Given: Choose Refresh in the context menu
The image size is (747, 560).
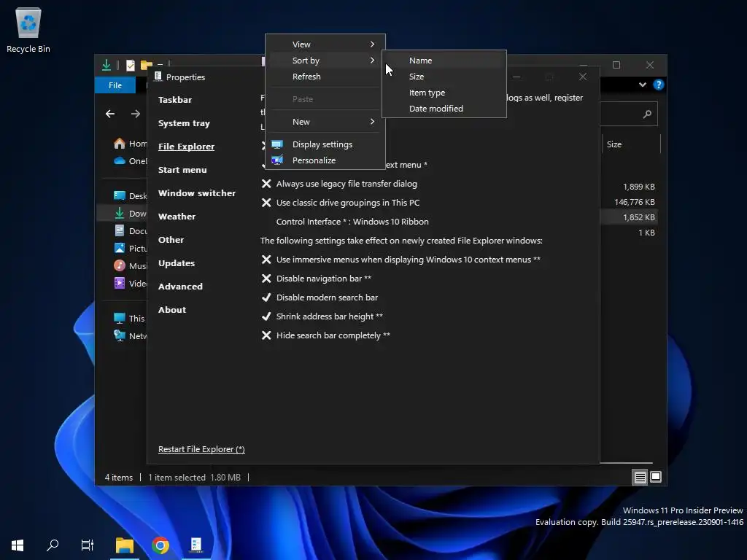Looking at the screenshot, I should (325, 77).
